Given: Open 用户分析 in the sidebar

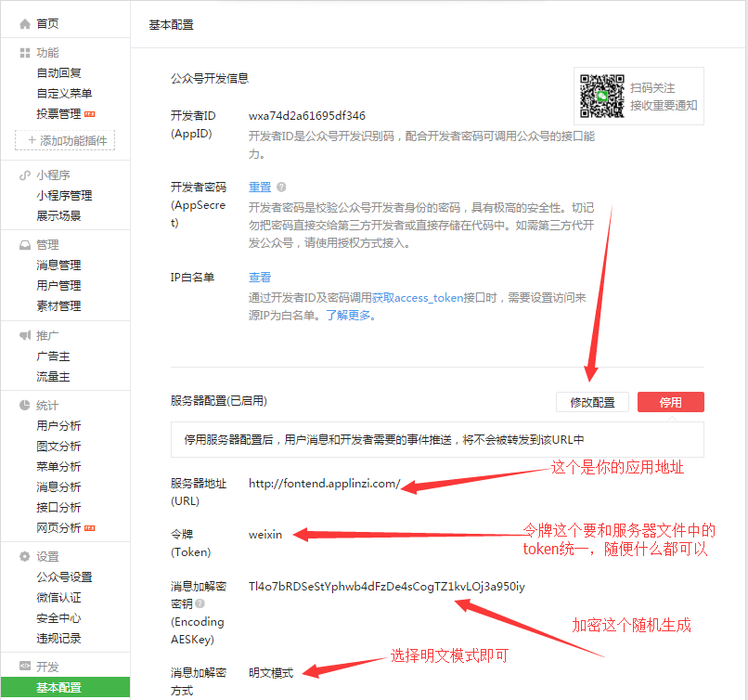Looking at the screenshot, I should 58,426.
